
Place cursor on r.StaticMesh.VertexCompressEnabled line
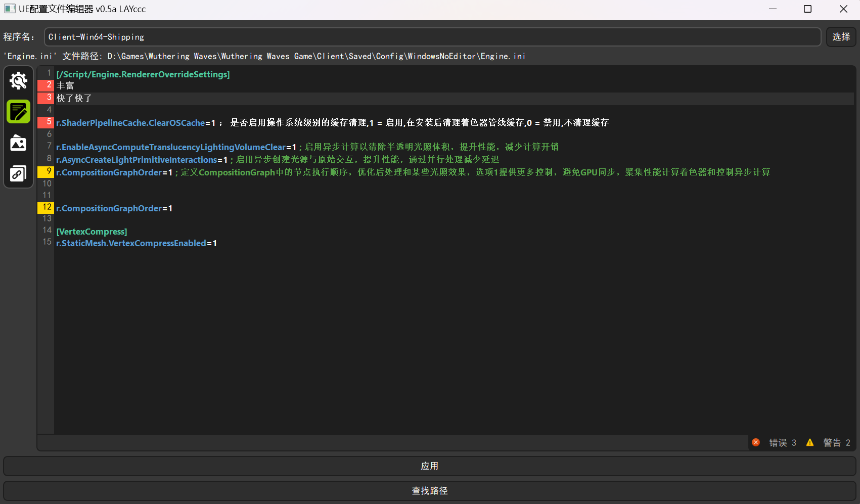pyautogui.click(x=137, y=243)
